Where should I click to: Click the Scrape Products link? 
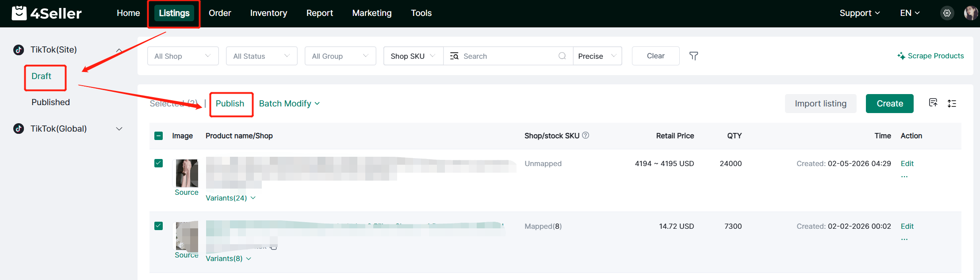click(x=930, y=56)
